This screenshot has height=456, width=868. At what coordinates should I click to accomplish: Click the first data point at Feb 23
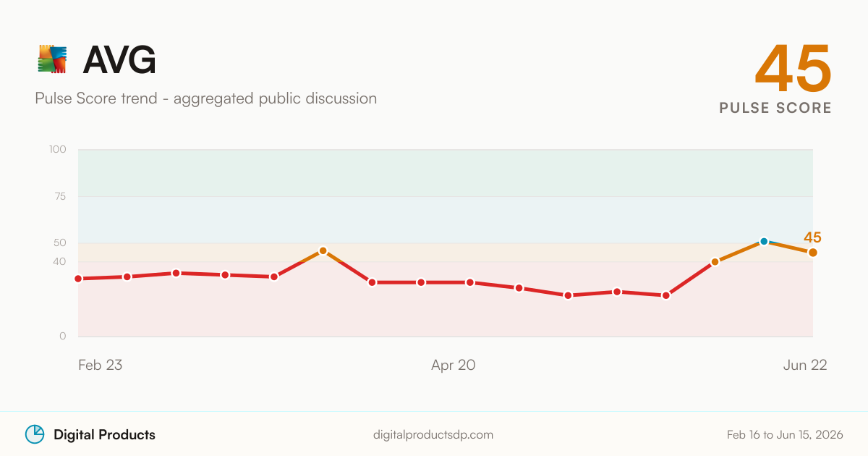(x=78, y=279)
